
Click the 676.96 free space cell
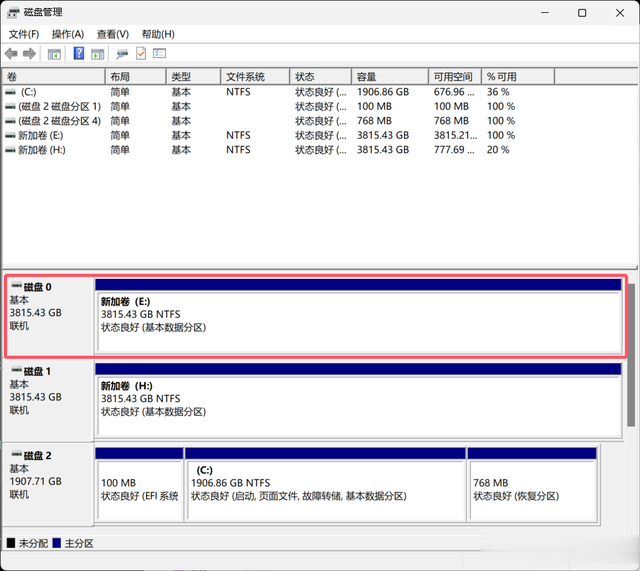pyautogui.click(x=454, y=92)
